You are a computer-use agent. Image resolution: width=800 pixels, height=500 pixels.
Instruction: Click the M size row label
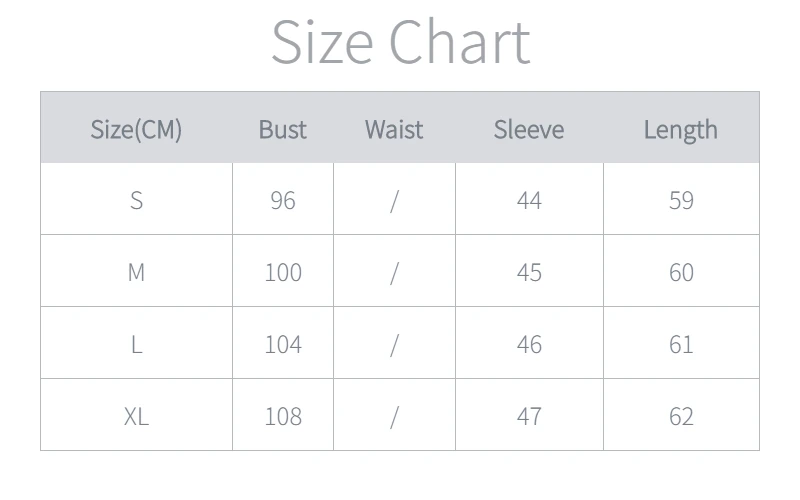pos(136,272)
